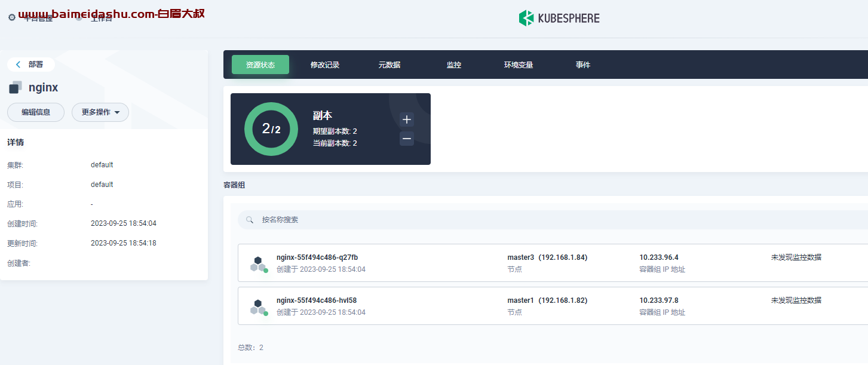Click 未发现监控数据 in hvl58 row
This screenshot has width=868, height=365.
[796, 300]
